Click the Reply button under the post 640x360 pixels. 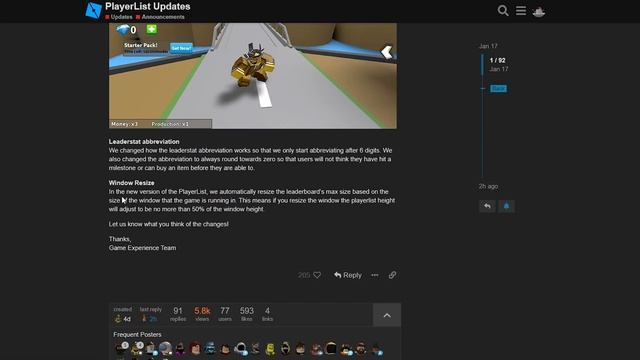pyautogui.click(x=348, y=275)
